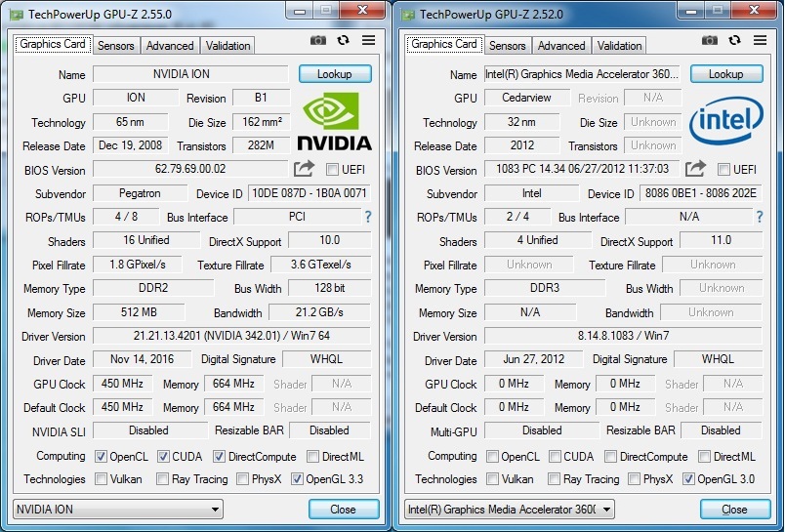
Task: Toggle DirectML checkbox in NVIDIA ION window
Action: coord(312,457)
